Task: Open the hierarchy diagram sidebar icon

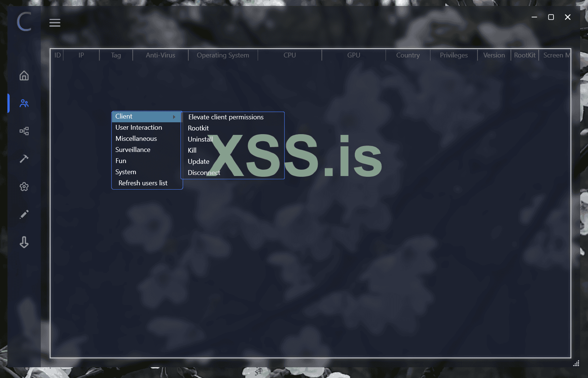Action: tap(24, 131)
